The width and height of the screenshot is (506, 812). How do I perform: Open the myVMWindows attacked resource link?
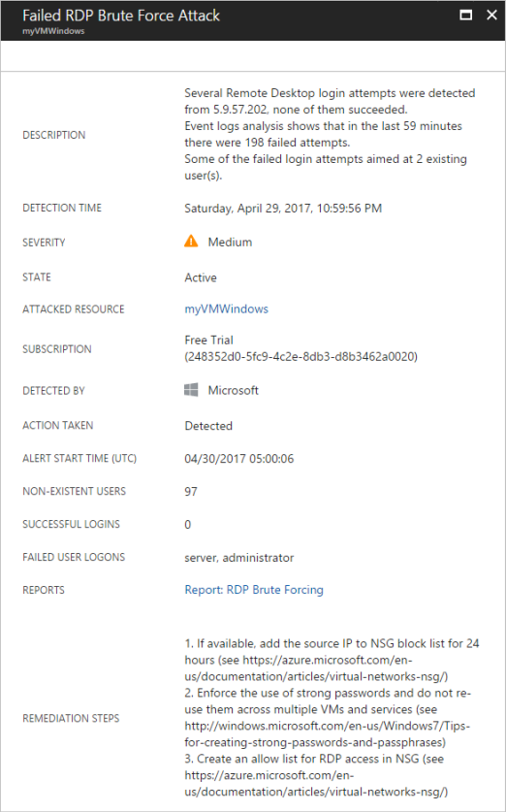tap(226, 309)
